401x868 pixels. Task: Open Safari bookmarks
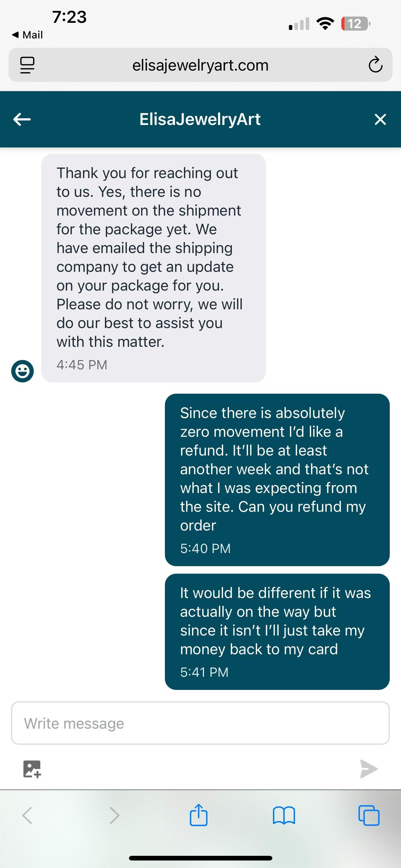tap(284, 816)
